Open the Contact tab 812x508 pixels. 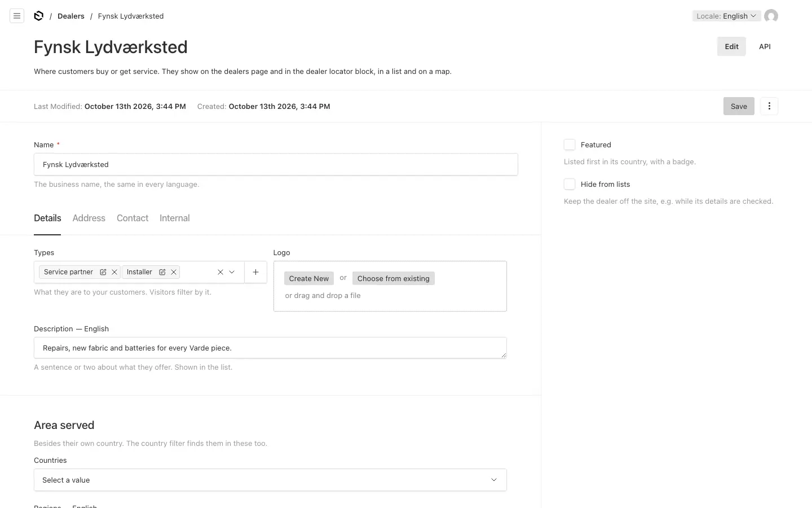[x=133, y=218]
